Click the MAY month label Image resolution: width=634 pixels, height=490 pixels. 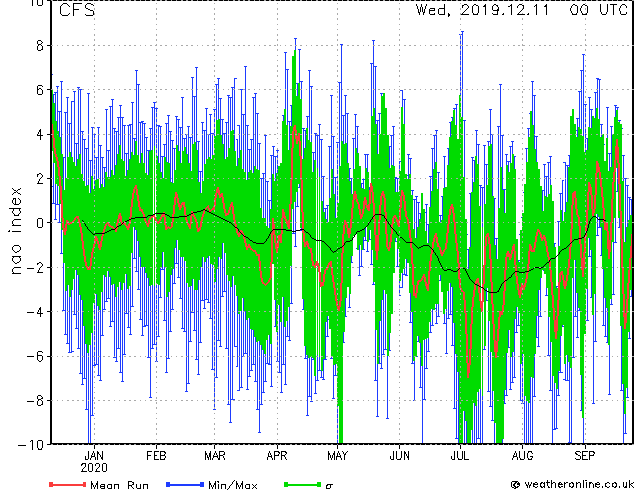pyautogui.click(x=337, y=456)
